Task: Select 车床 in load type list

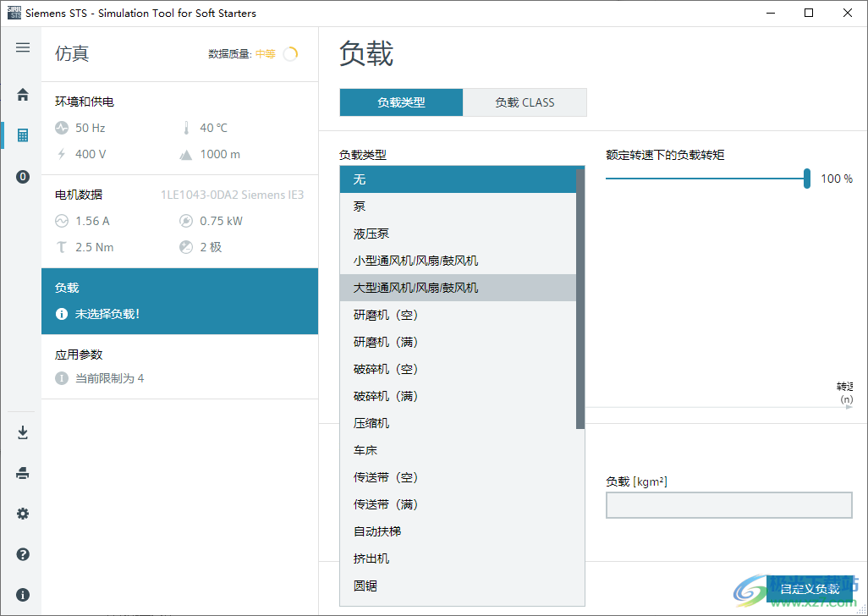Action: click(x=458, y=450)
